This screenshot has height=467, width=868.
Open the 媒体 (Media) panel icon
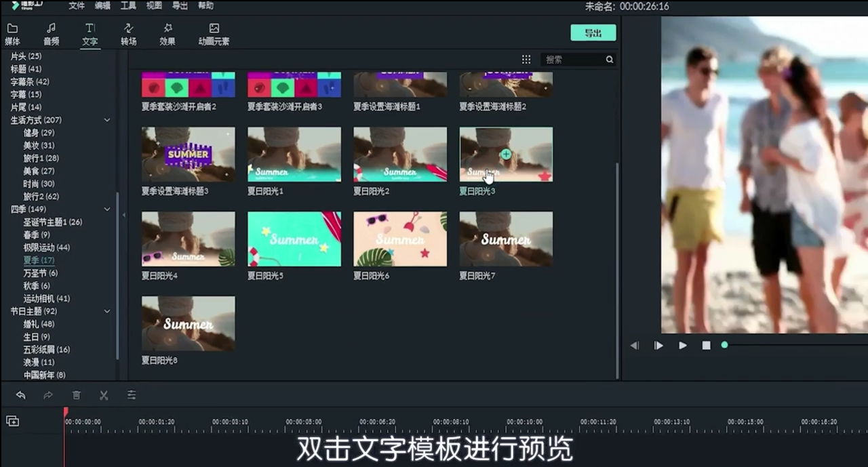[x=13, y=33]
